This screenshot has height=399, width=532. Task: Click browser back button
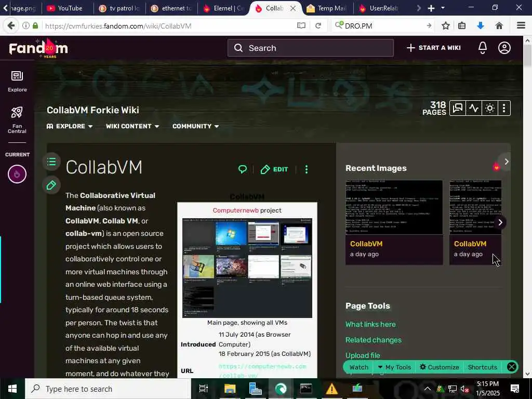pos(11,25)
